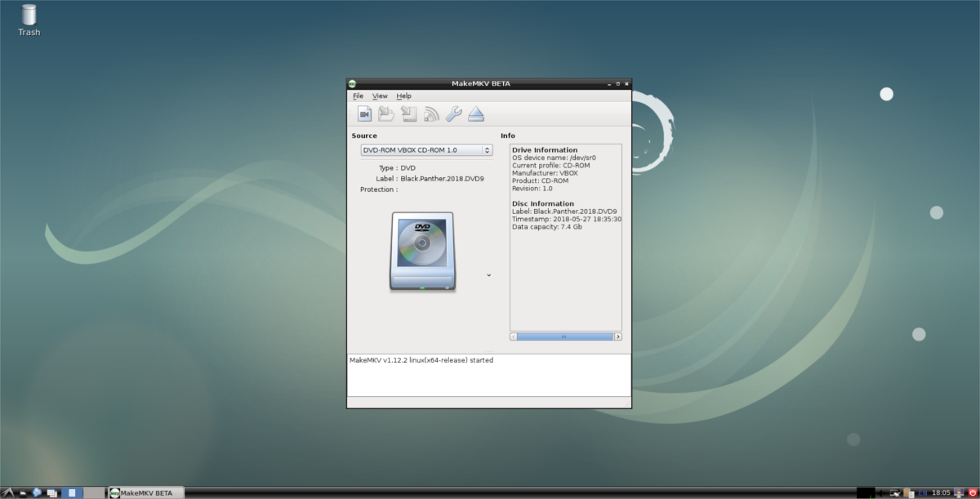Image resolution: width=980 pixels, height=499 pixels.
Task: Click the 'Protection :' label
Action: coord(379,189)
